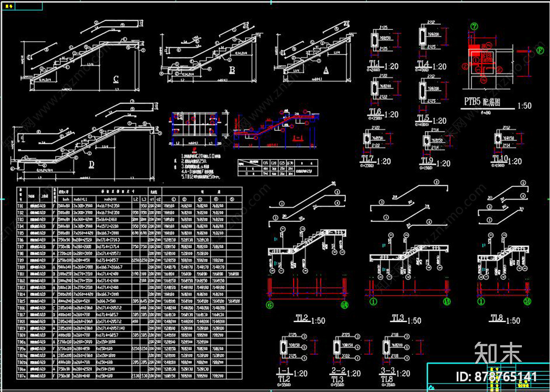The width and height of the screenshot is (550, 392).
Task: Click the TL4 beam section title
Action: pos(423,64)
